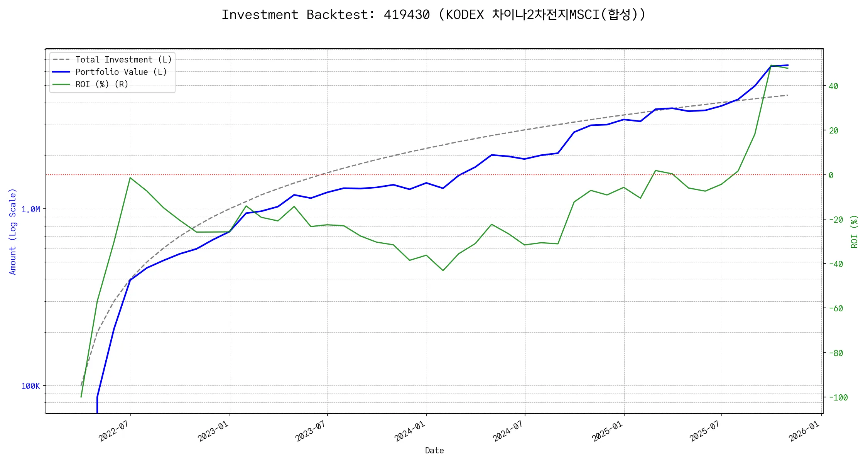Click the blue Portfolio Value legend line

coord(61,72)
